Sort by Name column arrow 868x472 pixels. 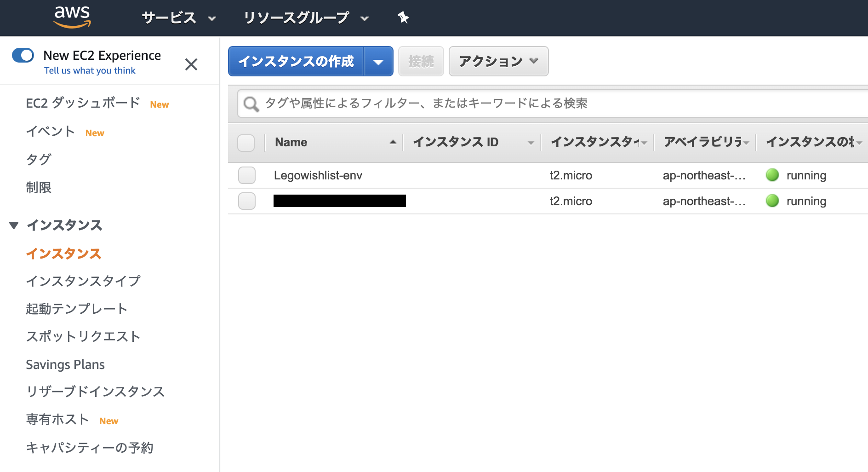tap(393, 142)
